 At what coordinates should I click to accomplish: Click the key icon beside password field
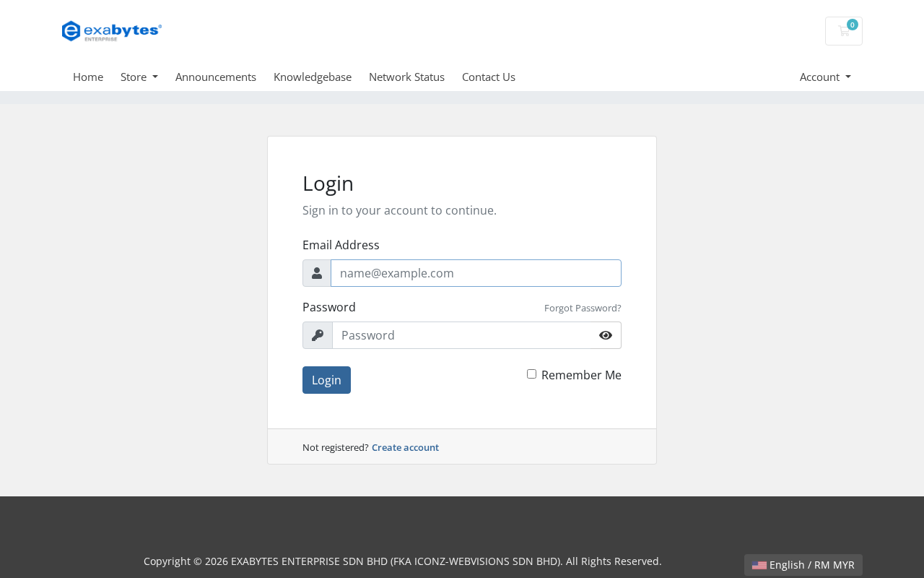click(x=318, y=335)
